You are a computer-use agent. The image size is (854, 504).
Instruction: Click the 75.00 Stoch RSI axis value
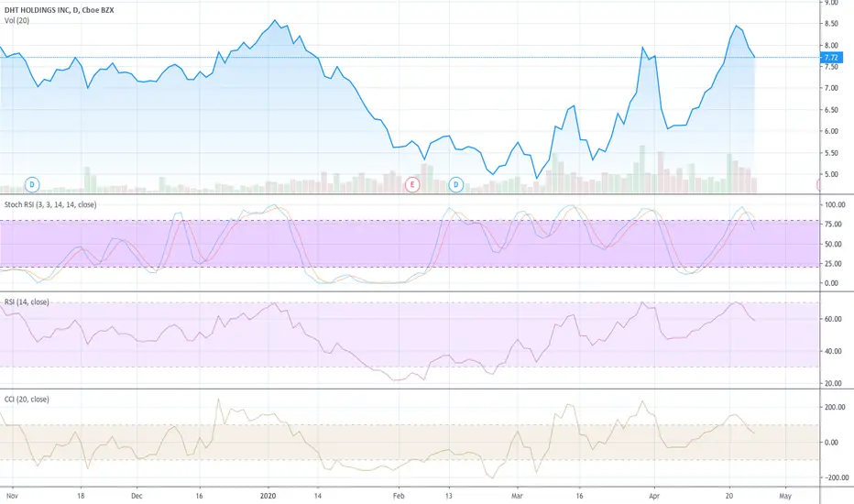(x=835, y=225)
